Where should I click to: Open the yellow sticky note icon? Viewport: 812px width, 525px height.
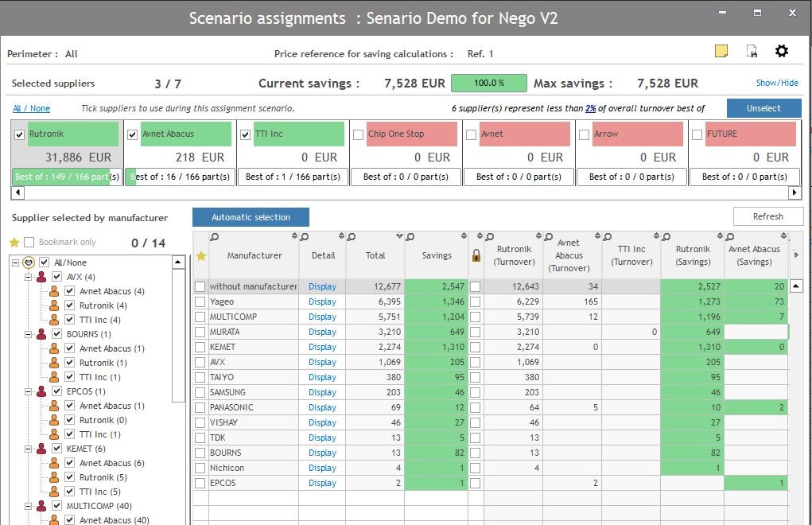coord(721,52)
